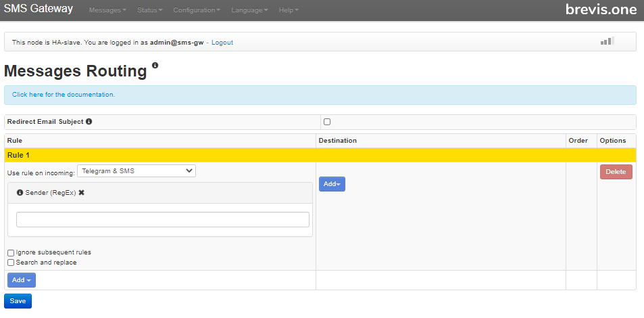Image resolution: width=644 pixels, height=318 pixels.
Task: Open the Status menu
Action: click(x=149, y=11)
